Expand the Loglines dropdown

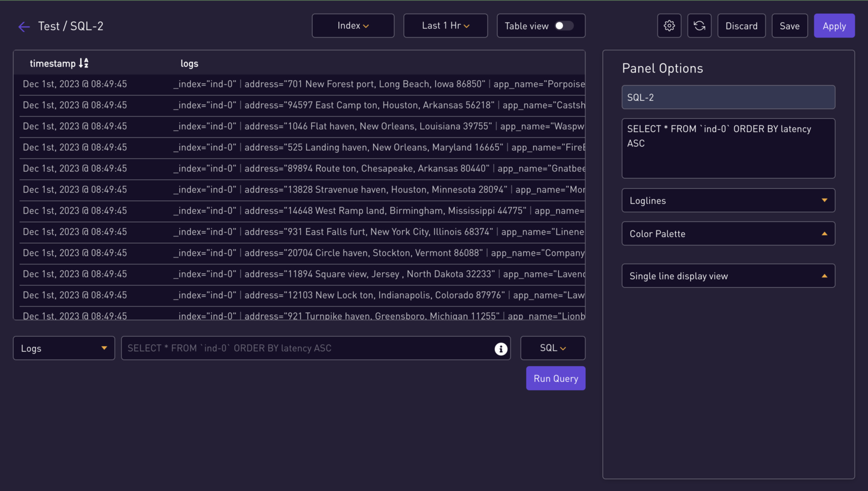(728, 200)
